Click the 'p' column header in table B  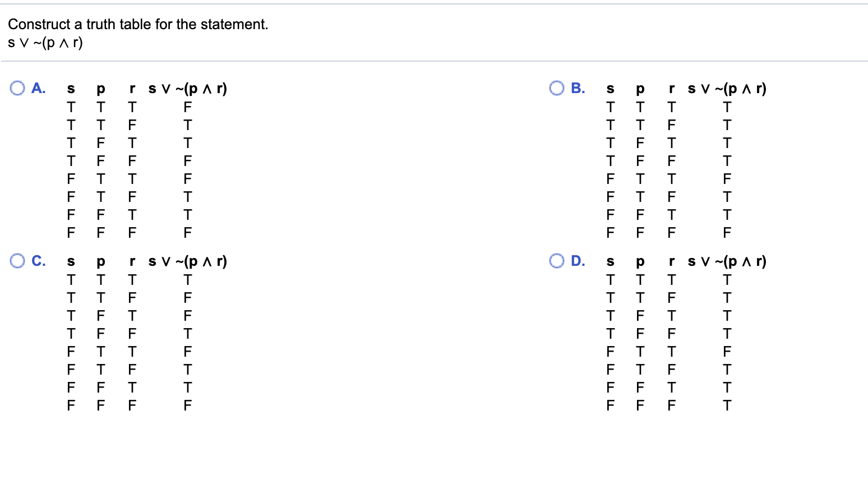coord(640,88)
